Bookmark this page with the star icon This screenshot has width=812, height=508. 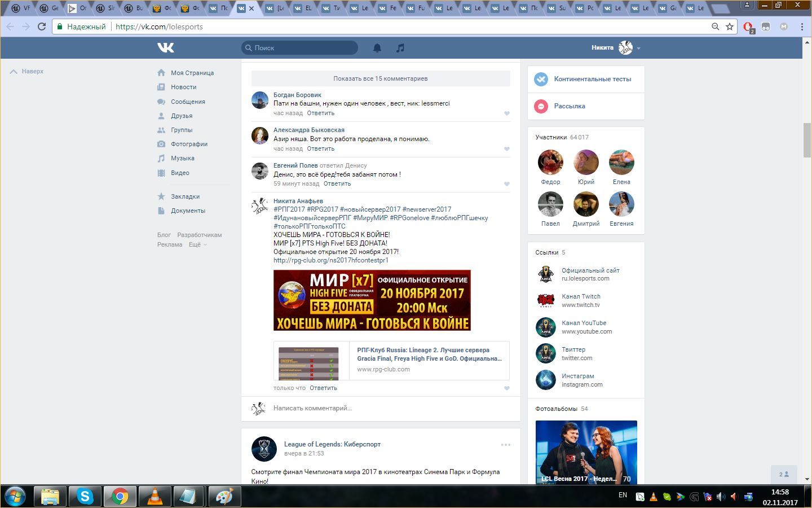coord(730,27)
